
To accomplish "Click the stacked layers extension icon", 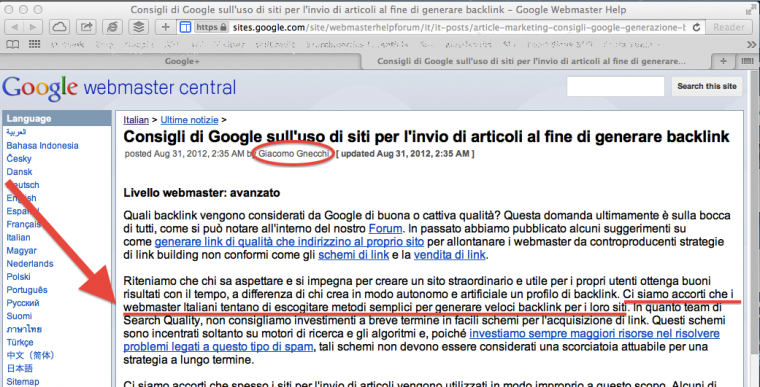I will click(139, 27).
